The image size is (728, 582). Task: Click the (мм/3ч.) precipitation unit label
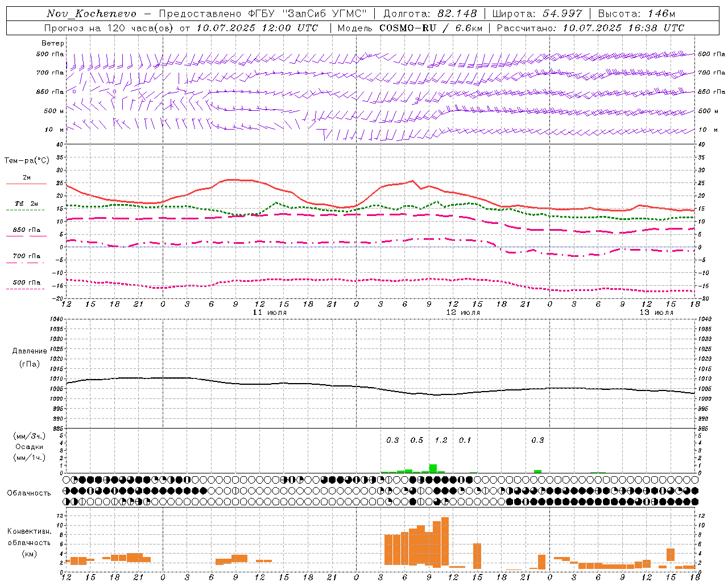[x=30, y=436]
